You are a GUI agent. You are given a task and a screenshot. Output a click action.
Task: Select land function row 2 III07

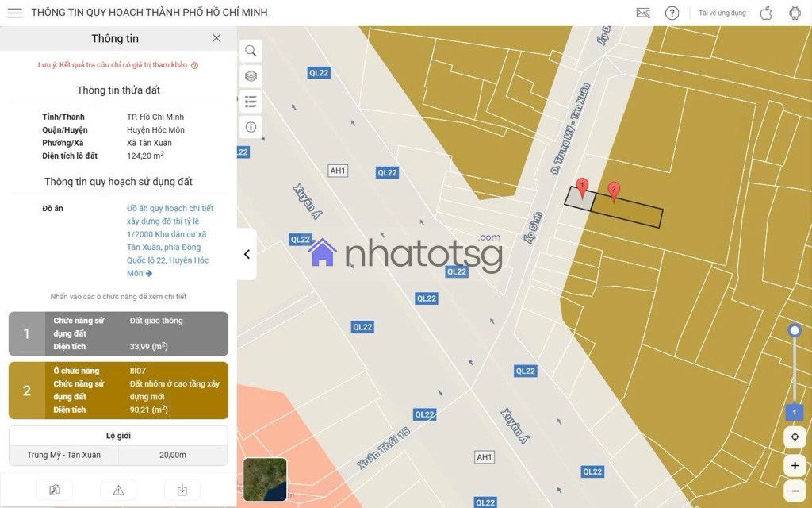point(118,391)
